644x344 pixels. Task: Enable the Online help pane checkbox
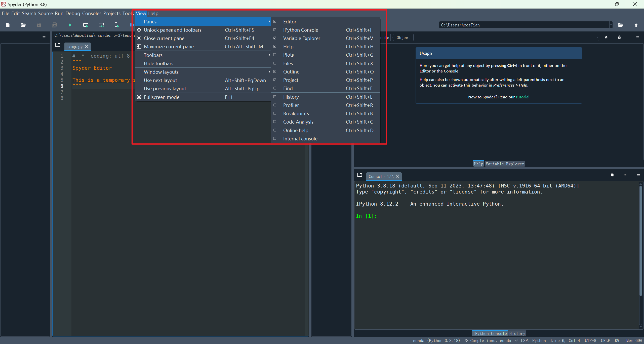click(275, 130)
